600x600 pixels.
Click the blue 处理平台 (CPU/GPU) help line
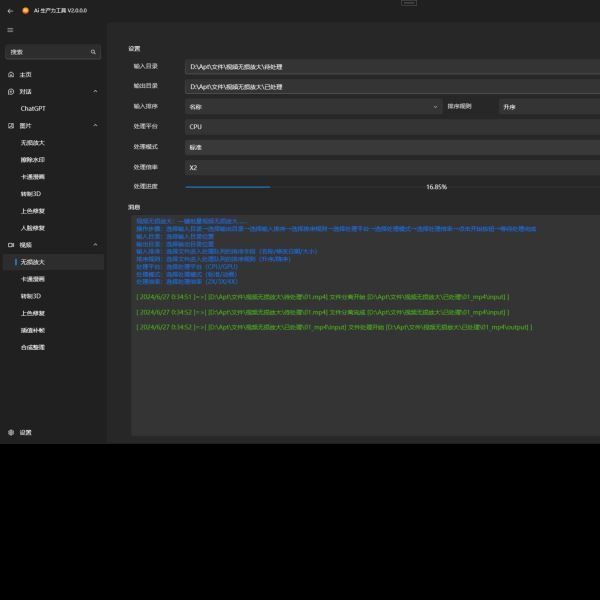(187, 267)
